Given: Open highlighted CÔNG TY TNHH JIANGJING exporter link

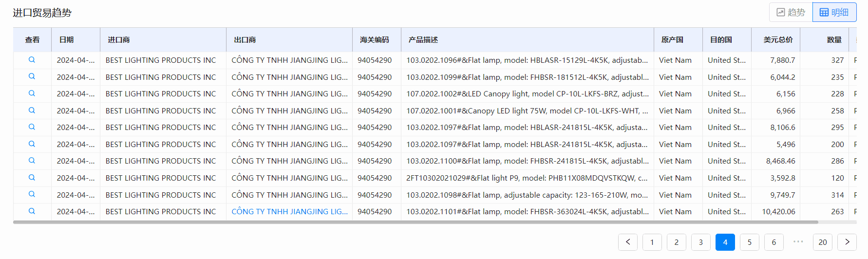Looking at the screenshot, I should pos(289,211).
